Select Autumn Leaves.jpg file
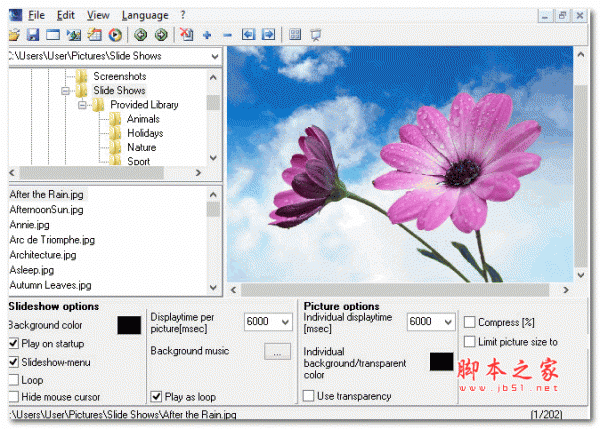Image resolution: width=600 pixels, height=429 pixels. pyautogui.click(x=51, y=285)
